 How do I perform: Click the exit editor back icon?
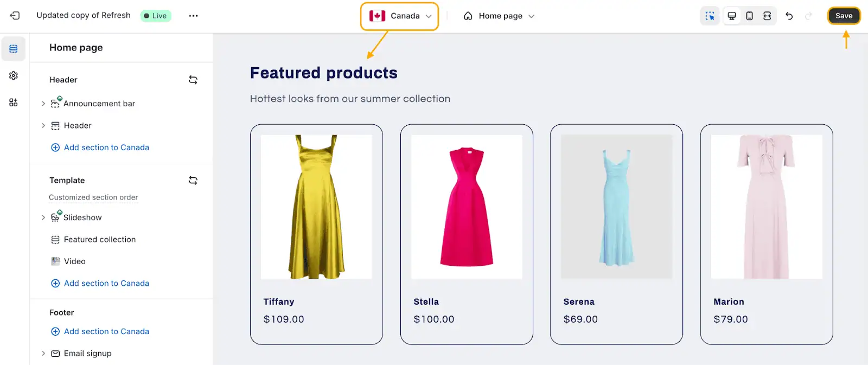15,16
